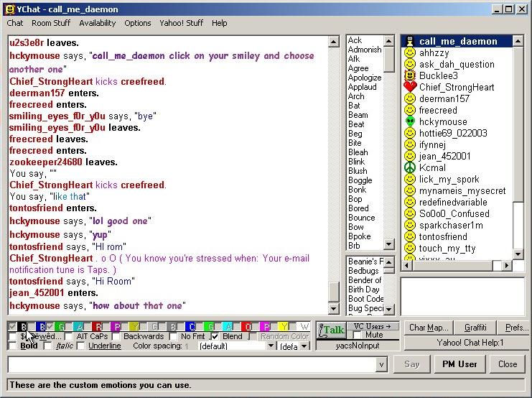The height and width of the screenshot is (398, 532).
Task: Click smiley icon next to tontosfriend in list
Action: (410, 236)
